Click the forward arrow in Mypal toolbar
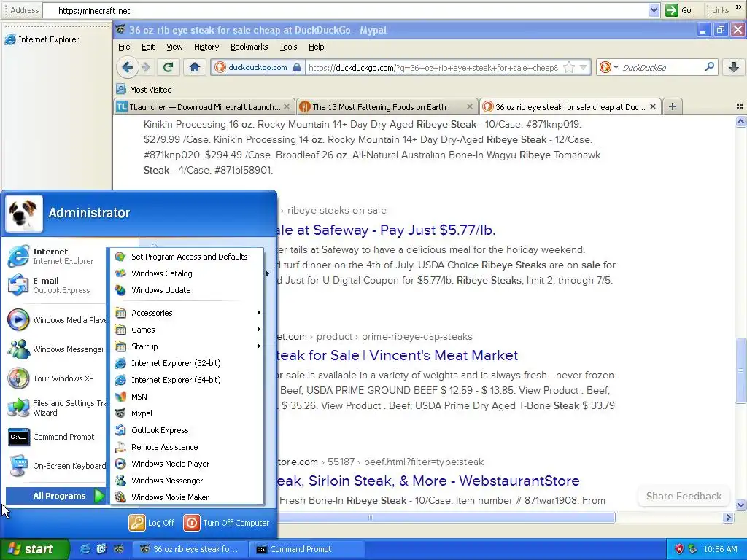747x560 pixels. [x=146, y=67]
